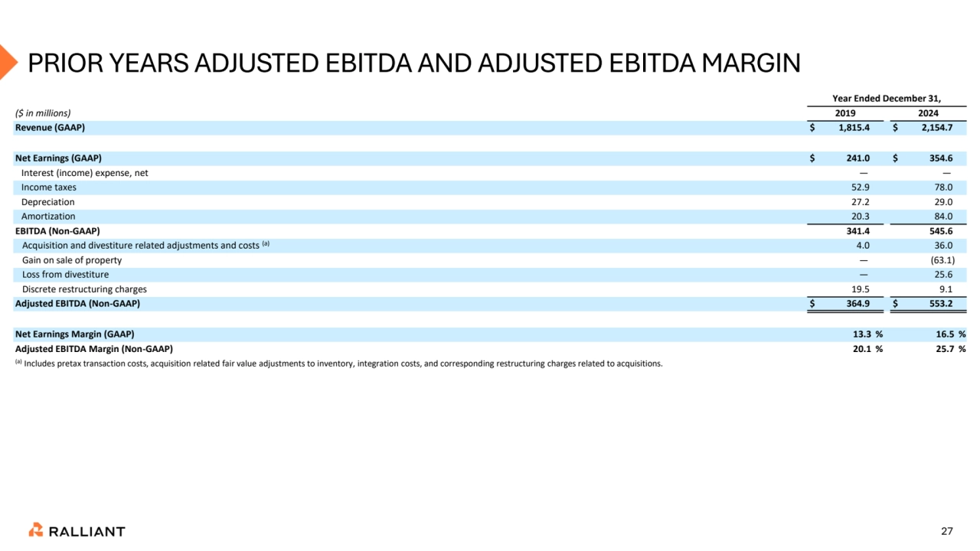
Task: Select loss from divestiture value 25.6
Action: (x=943, y=275)
